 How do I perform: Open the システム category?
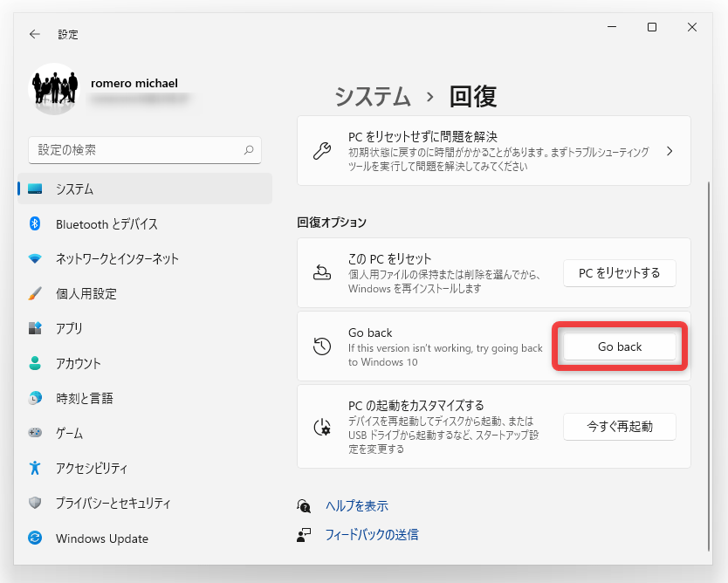145,189
